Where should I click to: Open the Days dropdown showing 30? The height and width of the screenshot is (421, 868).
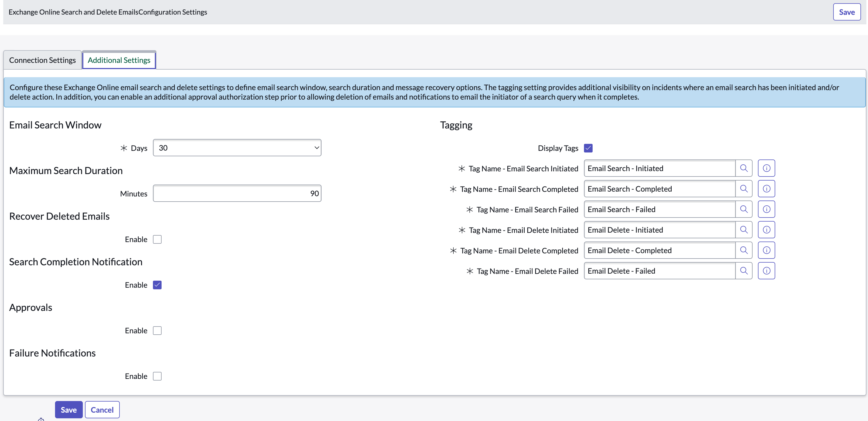pos(237,148)
